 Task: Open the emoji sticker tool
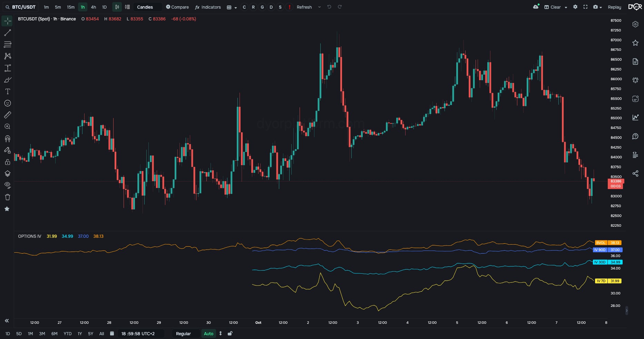7,103
